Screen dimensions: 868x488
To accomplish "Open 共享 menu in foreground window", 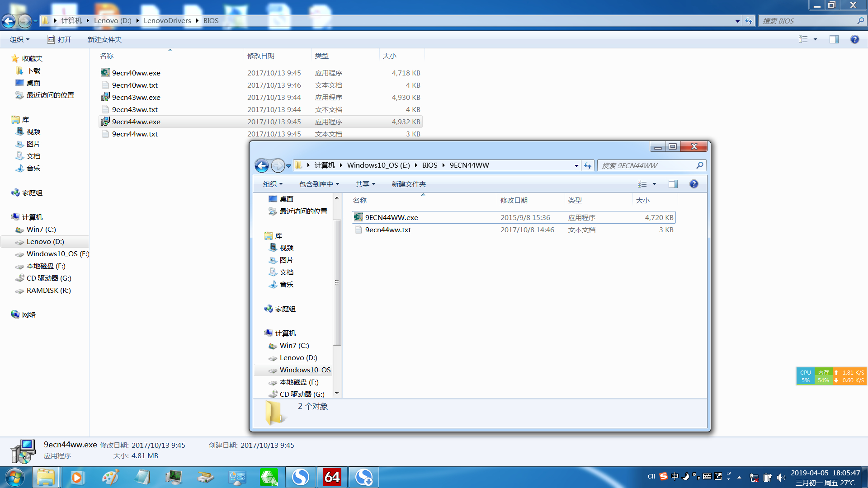I will [365, 184].
